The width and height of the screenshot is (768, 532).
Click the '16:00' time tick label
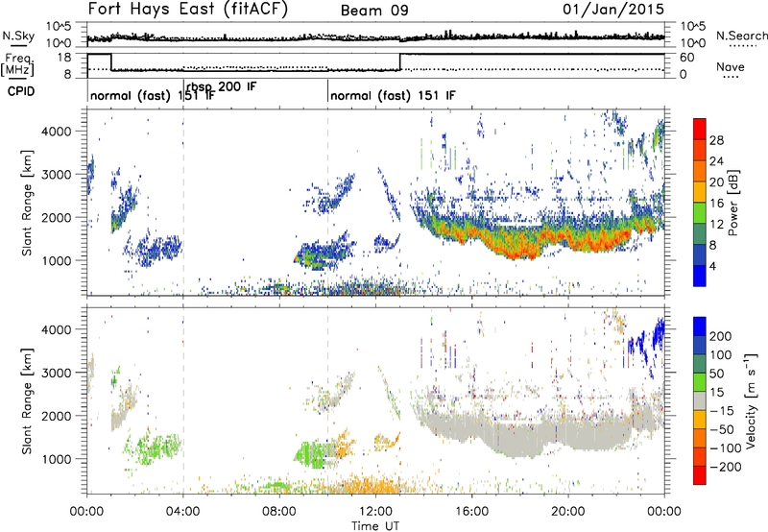tap(471, 512)
